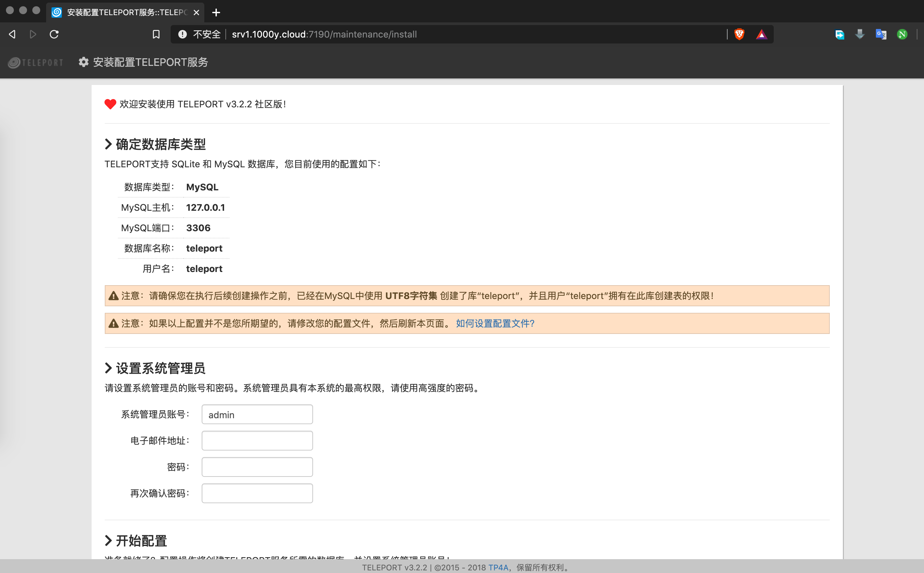Click the bold UTF8字符集 text
The height and width of the screenshot is (573, 924).
coord(411,296)
